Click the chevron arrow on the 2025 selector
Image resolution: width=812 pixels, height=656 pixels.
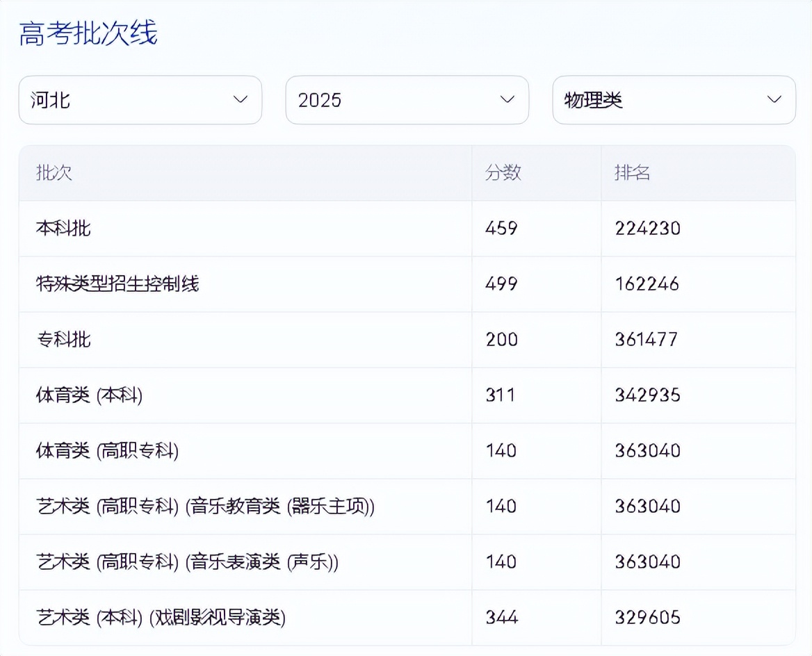tap(507, 100)
